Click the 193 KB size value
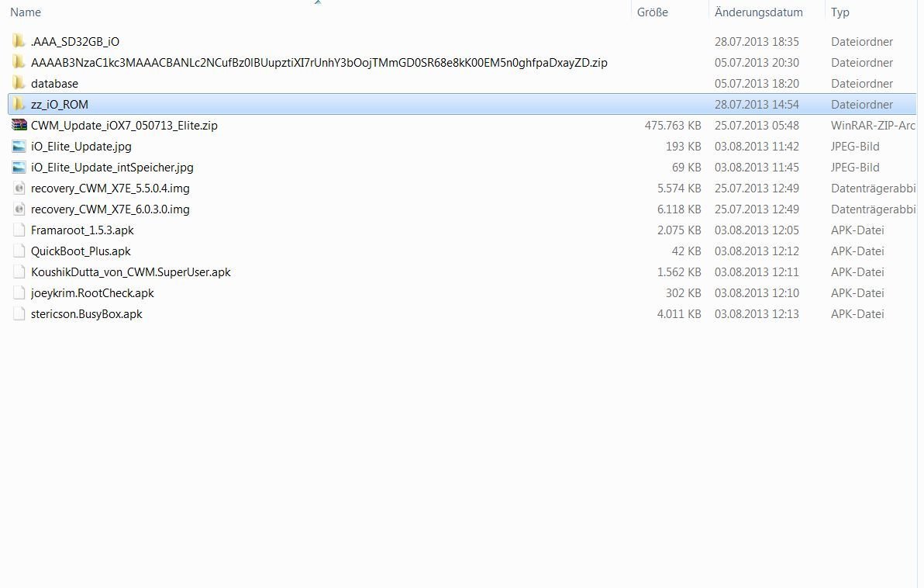Screen dimensions: 924x588 click(x=684, y=147)
